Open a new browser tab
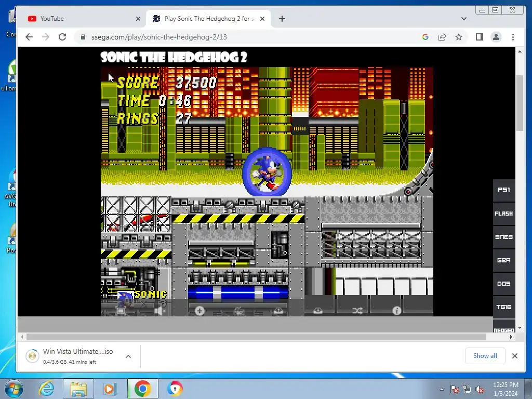The height and width of the screenshot is (399, 532). tap(282, 19)
